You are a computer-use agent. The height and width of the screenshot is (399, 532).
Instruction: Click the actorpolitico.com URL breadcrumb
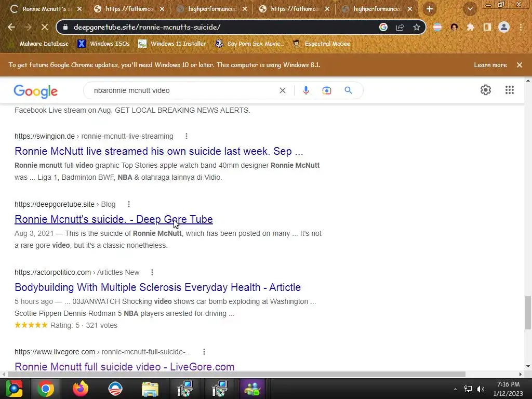click(77, 272)
